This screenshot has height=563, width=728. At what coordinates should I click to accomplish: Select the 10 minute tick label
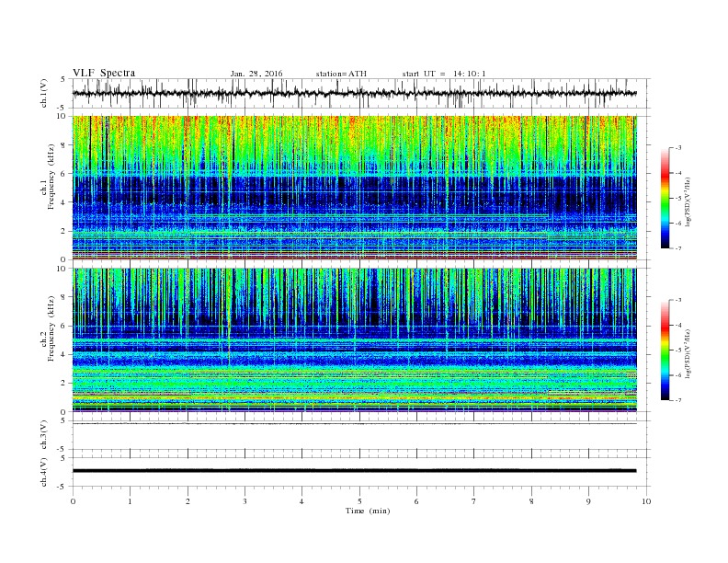pos(646,501)
